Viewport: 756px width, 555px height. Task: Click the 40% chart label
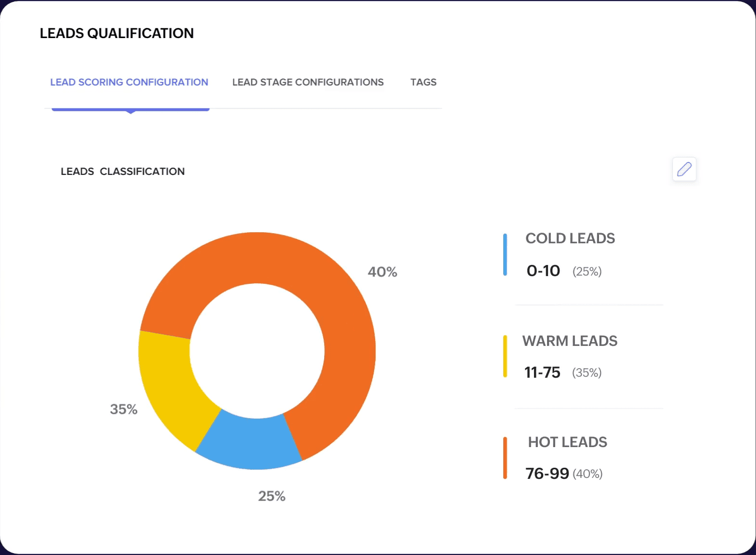click(x=382, y=272)
